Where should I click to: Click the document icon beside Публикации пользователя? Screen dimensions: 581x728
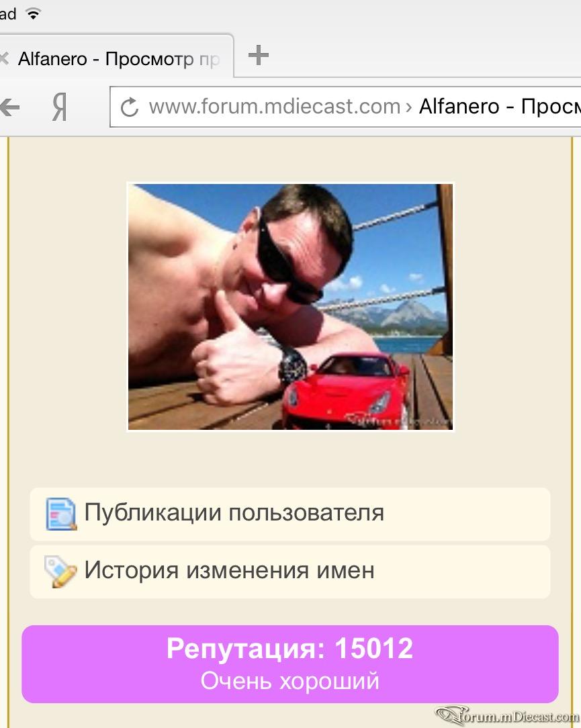[x=61, y=514]
